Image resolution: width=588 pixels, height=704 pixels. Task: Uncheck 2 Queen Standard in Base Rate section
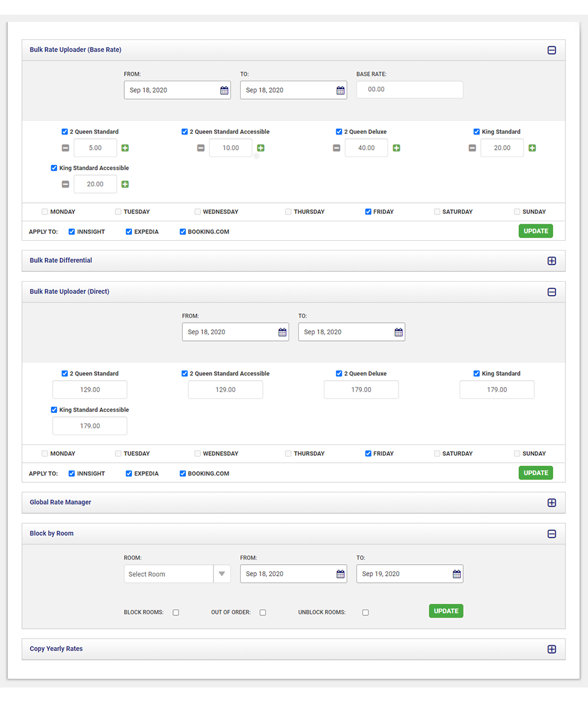[x=65, y=131]
